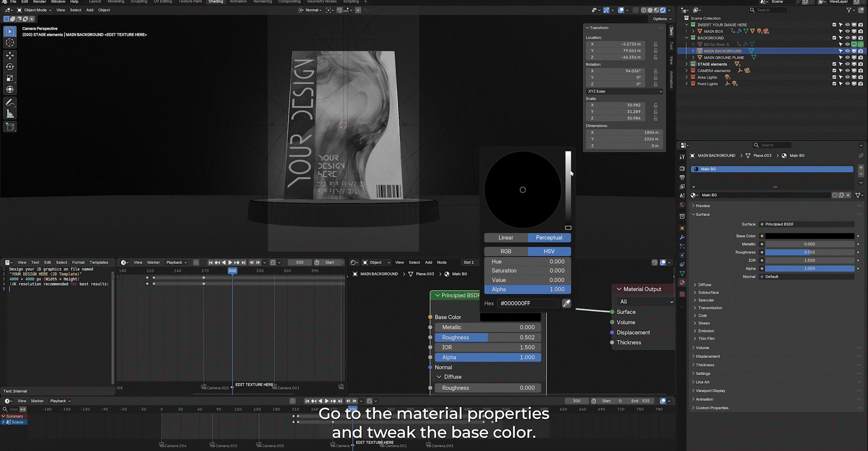868x451 pixels.
Task: Click the Principled BSDF surface shader button
Action: point(808,224)
